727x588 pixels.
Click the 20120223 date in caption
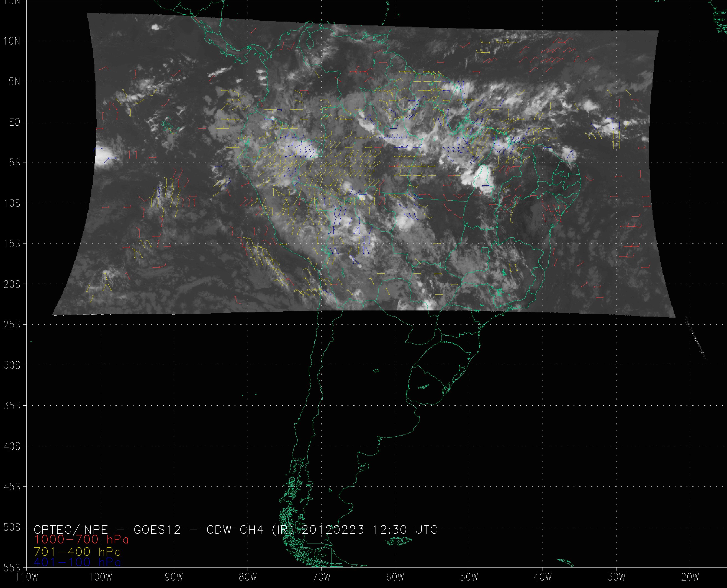(x=333, y=529)
